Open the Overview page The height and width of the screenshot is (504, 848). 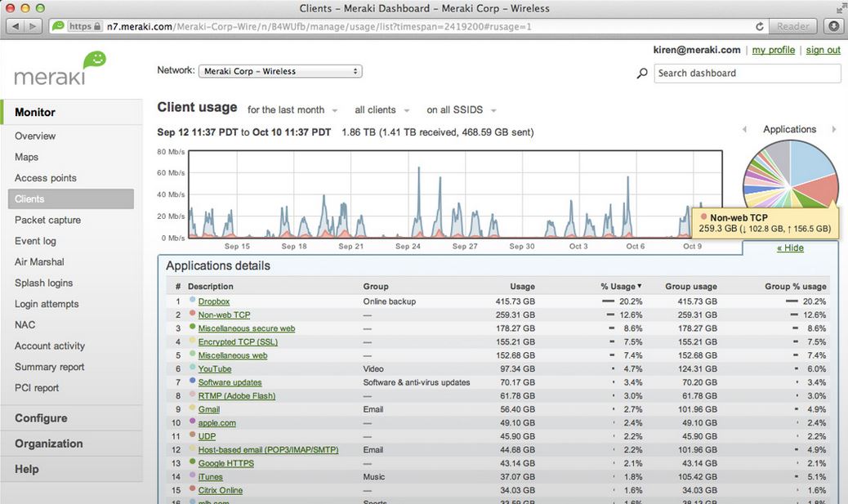click(x=35, y=136)
